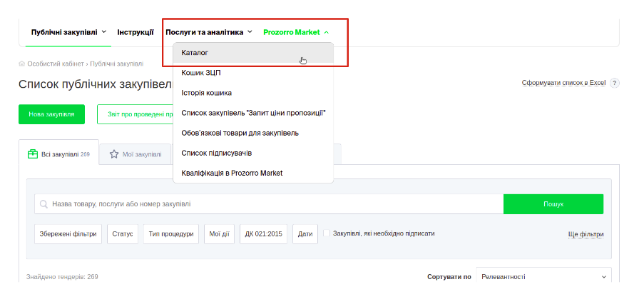Click the Сформувати список в Excel link

tap(563, 83)
